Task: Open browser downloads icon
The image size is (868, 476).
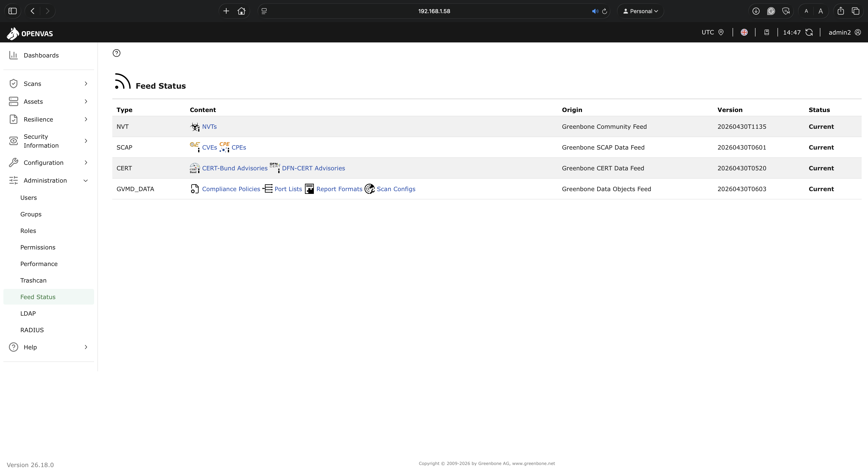Action: (756, 11)
